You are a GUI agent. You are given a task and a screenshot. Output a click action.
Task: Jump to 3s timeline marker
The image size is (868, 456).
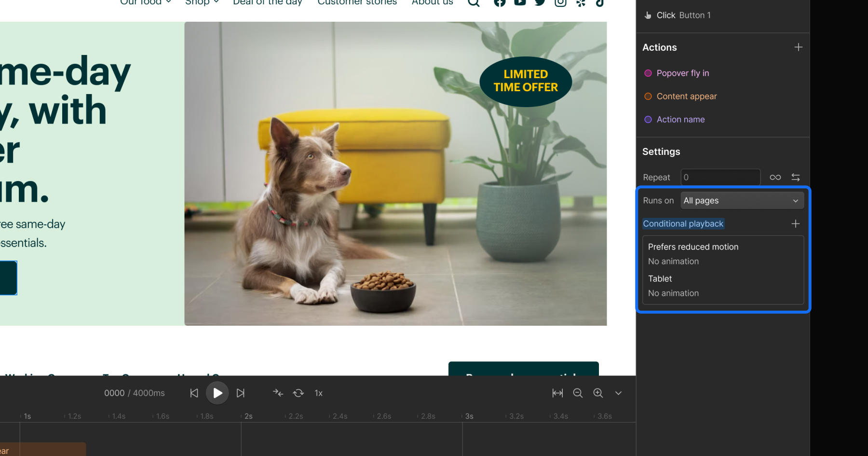469,416
